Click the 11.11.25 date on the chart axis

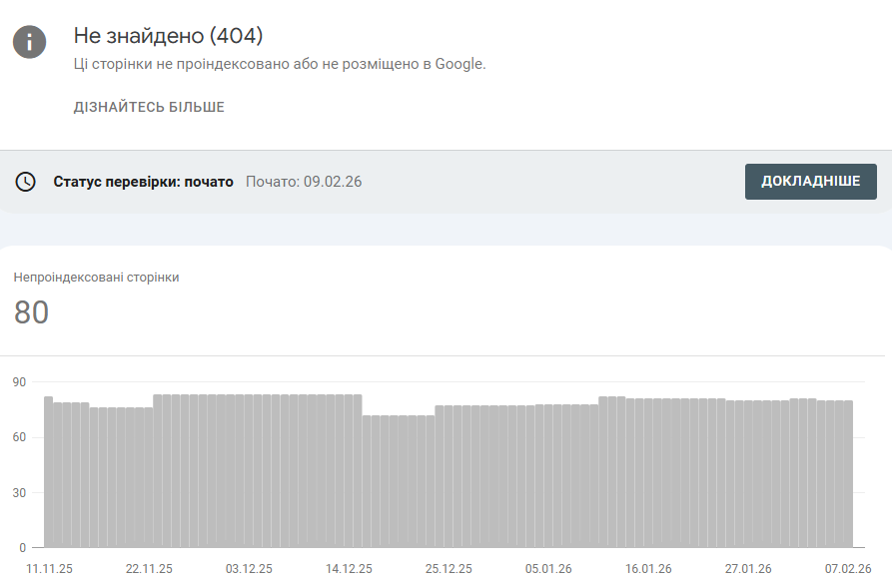click(x=49, y=569)
